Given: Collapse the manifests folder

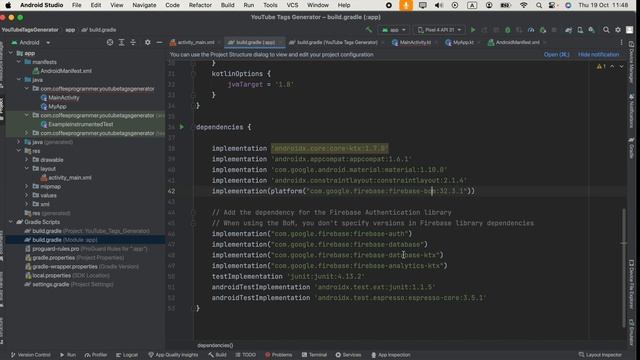Looking at the screenshot, I should click(x=19, y=62).
